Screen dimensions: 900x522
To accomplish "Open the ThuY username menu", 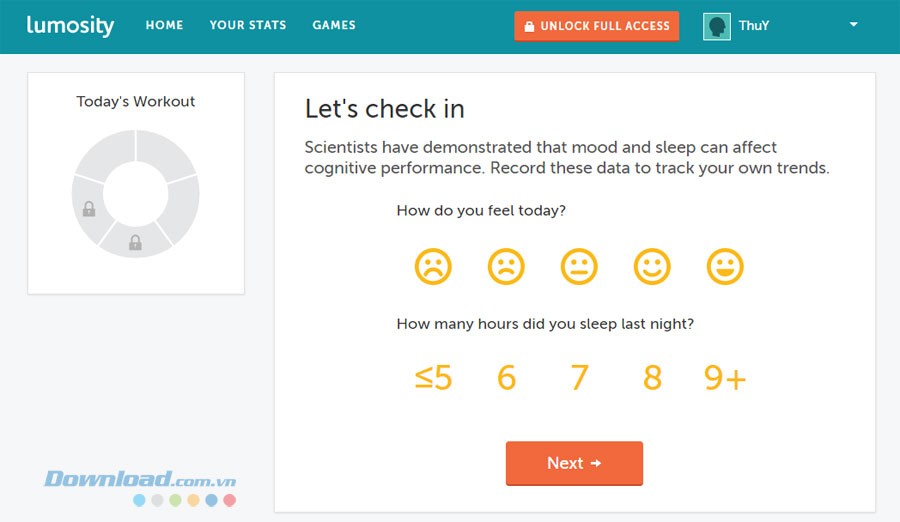I will [754, 26].
